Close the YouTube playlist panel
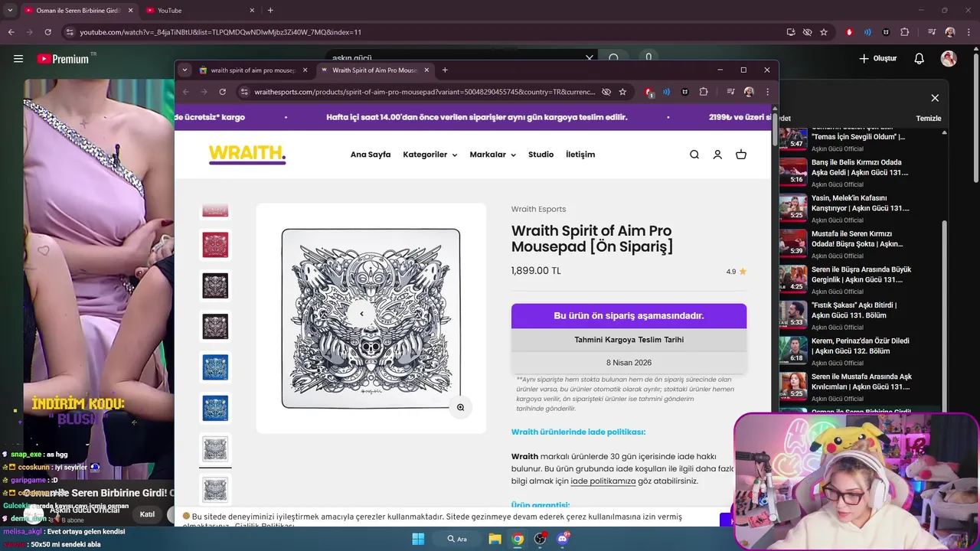The width and height of the screenshot is (980, 551). [x=935, y=98]
